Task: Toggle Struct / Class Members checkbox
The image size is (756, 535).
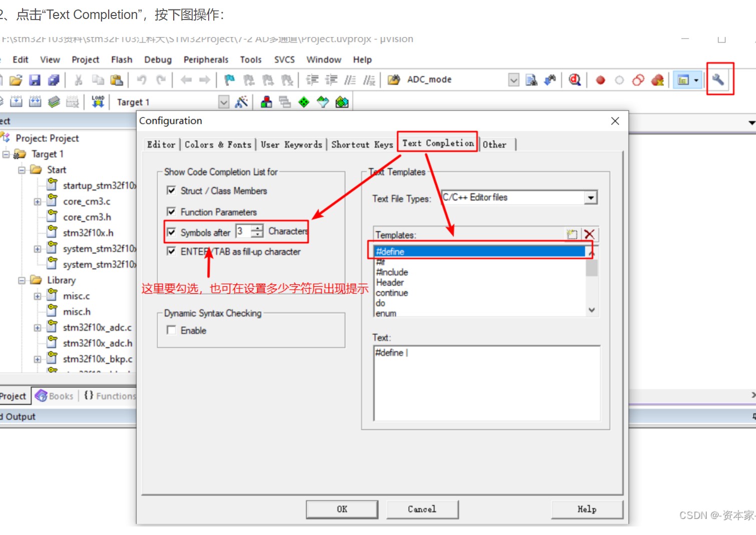Action: pos(172,191)
